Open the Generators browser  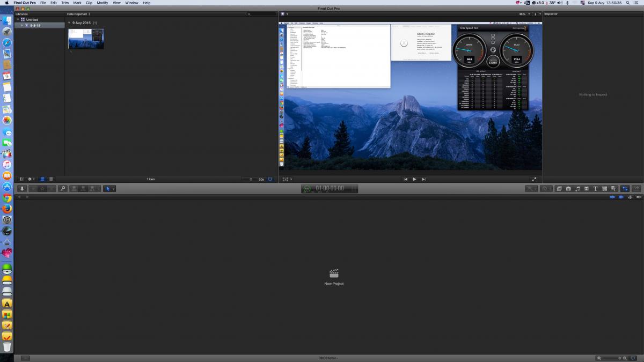click(x=605, y=189)
